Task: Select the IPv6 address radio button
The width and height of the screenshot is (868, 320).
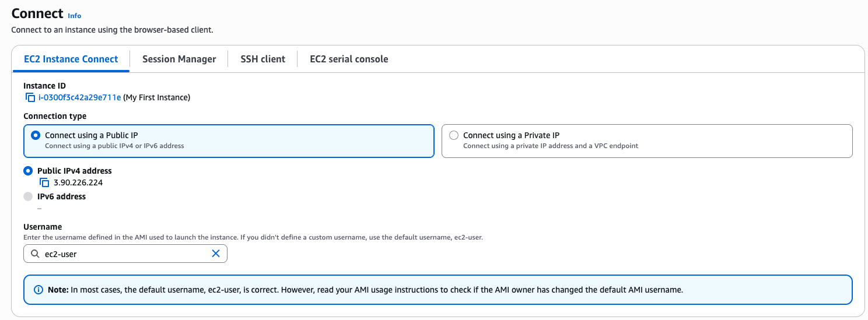Action: tap(28, 197)
